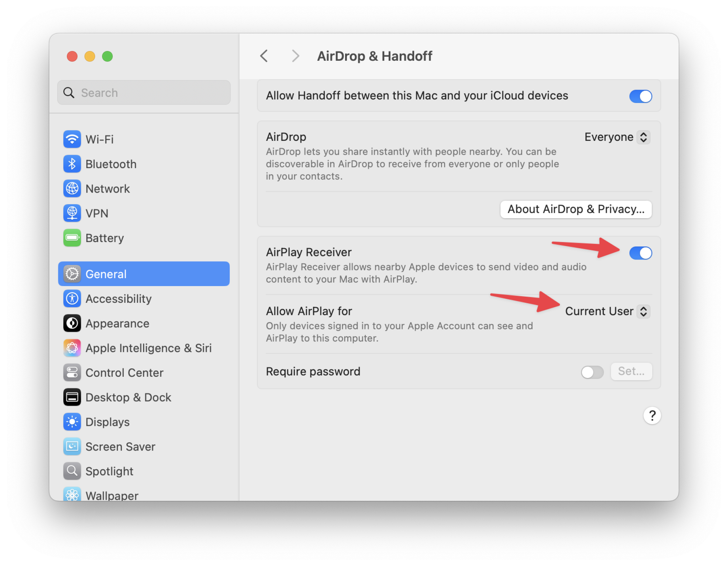Viewport: 728px width, 566px height.
Task: Click the green Battery icon
Action: [x=72, y=238]
